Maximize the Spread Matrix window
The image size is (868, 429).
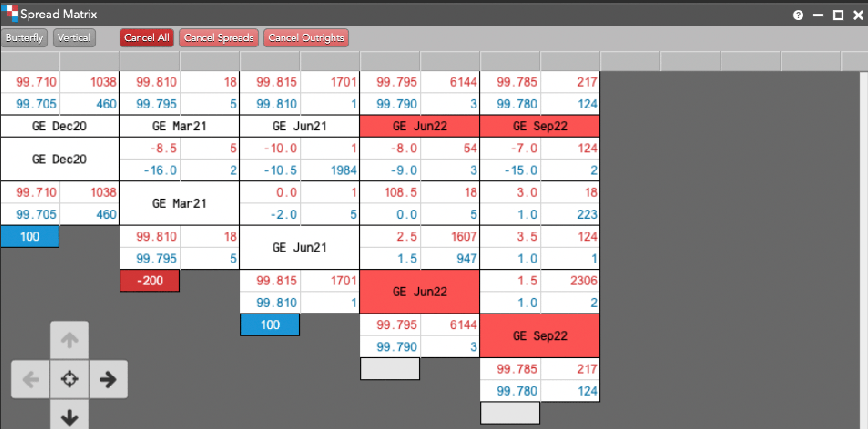pyautogui.click(x=838, y=15)
